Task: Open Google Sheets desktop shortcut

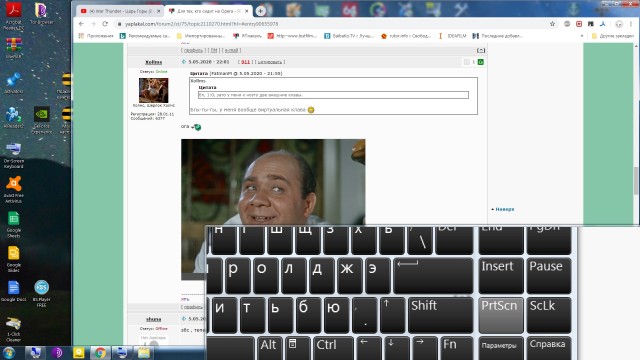Action: (13, 224)
